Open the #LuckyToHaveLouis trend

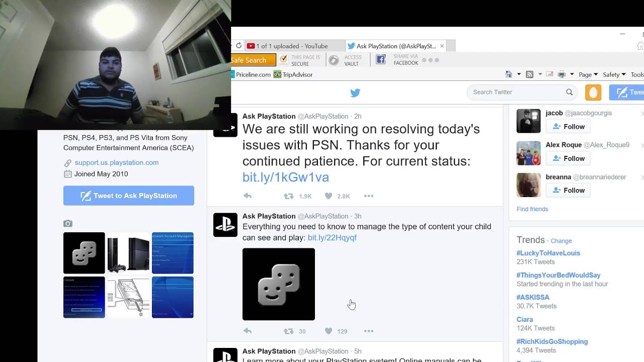point(548,253)
